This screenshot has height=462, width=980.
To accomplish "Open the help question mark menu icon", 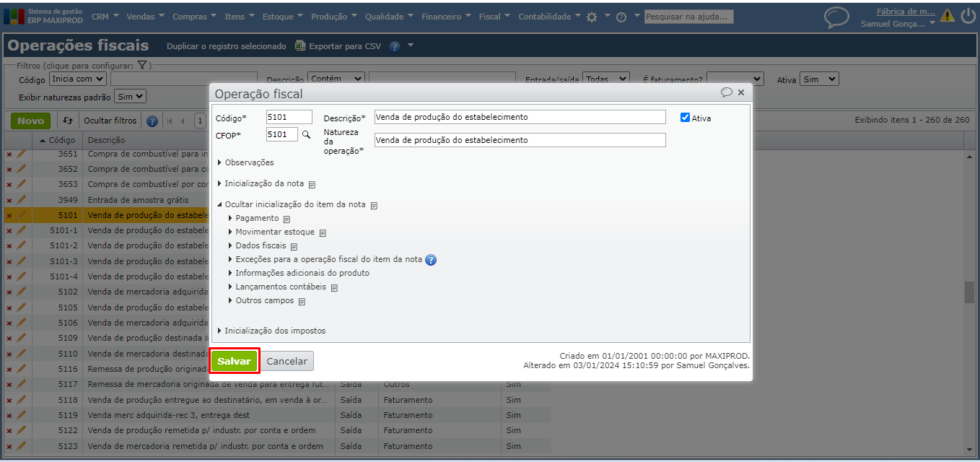I will click(621, 17).
